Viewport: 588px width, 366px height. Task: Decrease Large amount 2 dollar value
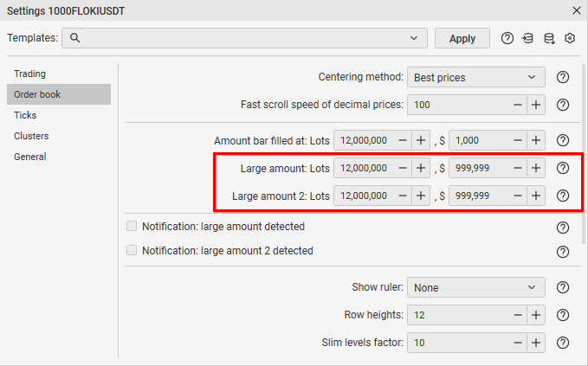coord(518,196)
